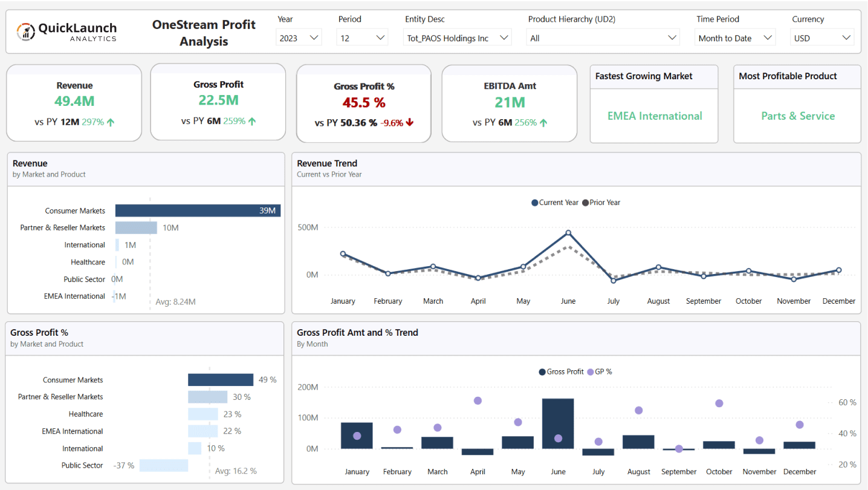
Task: Click the GP % legend marker
Action: point(591,372)
